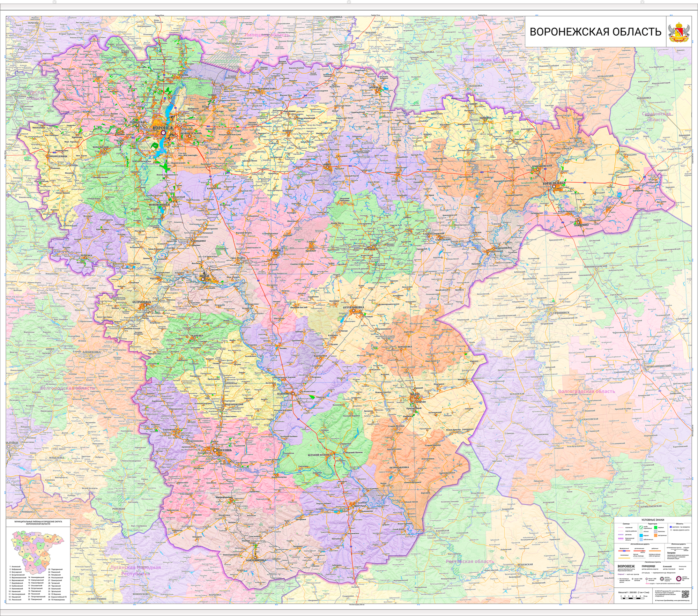Click the 'УСЛОВНЫЕ ЗНАКИ' legend heading
The height and width of the screenshot is (616, 698).
653,520
